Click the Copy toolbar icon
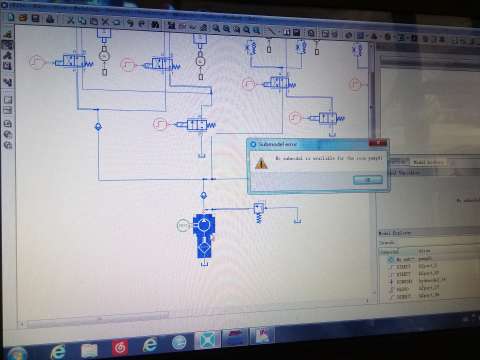The width and height of the screenshot is (480, 360). tap(82, 21)
